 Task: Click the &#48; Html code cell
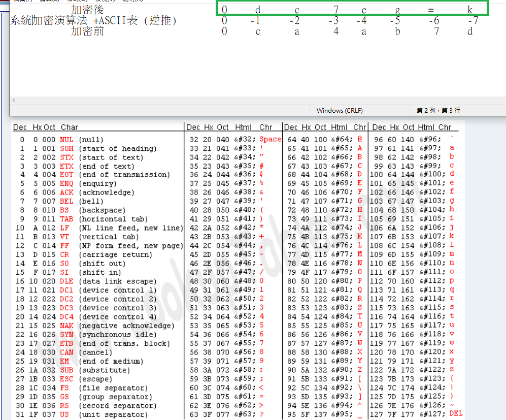(245, 281)
